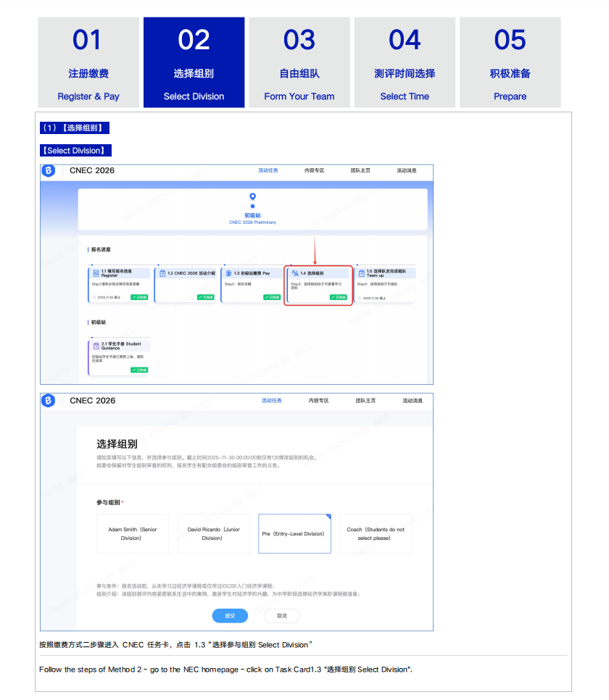This screenshot has width=609, height=700.
Task: Pick the Pre Entry-Level Division option
Action: [x=294, y=534]
